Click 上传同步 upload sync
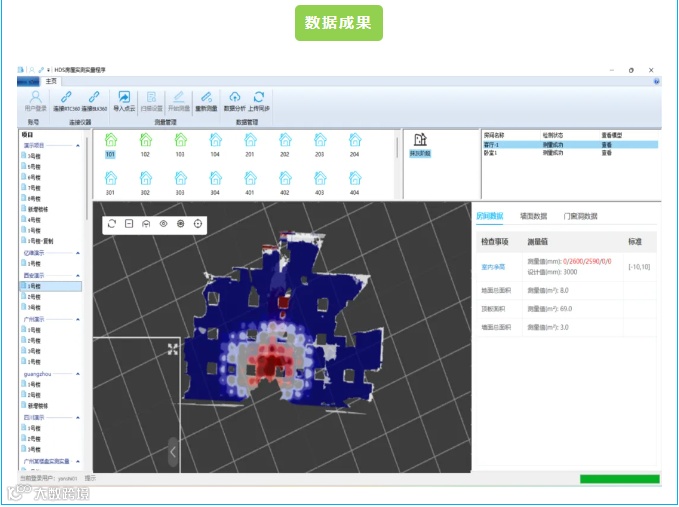Viewport: 679px width, 507px height. click(259, 101)
